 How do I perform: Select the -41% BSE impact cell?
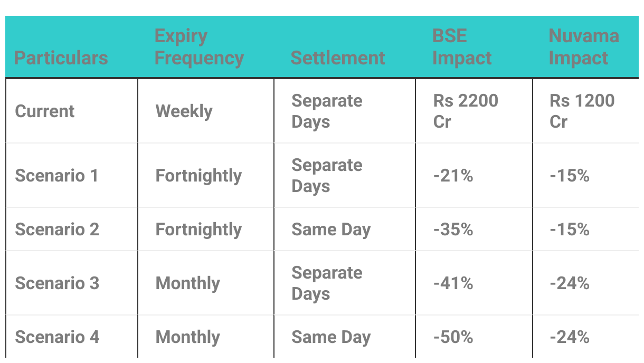coord(453,283)
